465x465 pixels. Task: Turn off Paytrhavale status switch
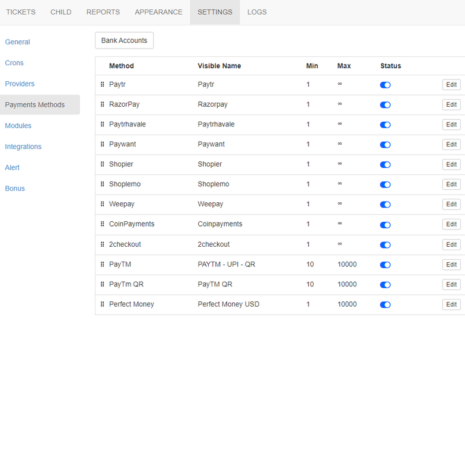click(x=385, y=125)
